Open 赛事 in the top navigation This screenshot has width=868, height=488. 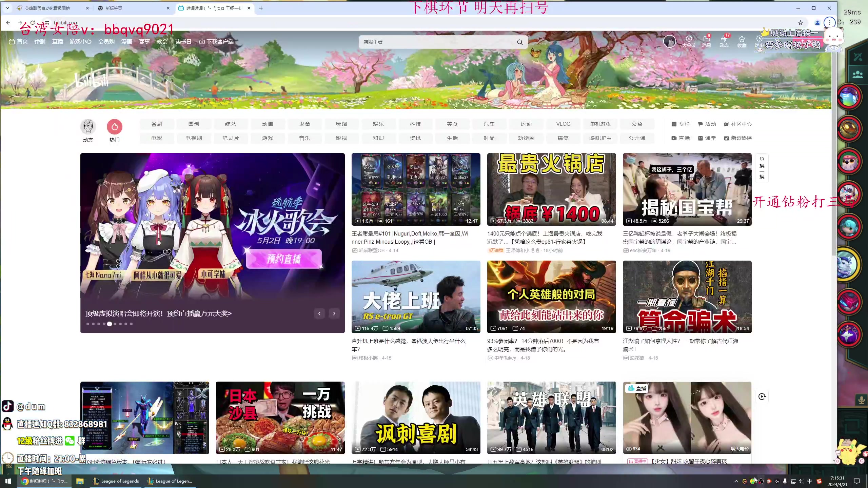point(144,41)
